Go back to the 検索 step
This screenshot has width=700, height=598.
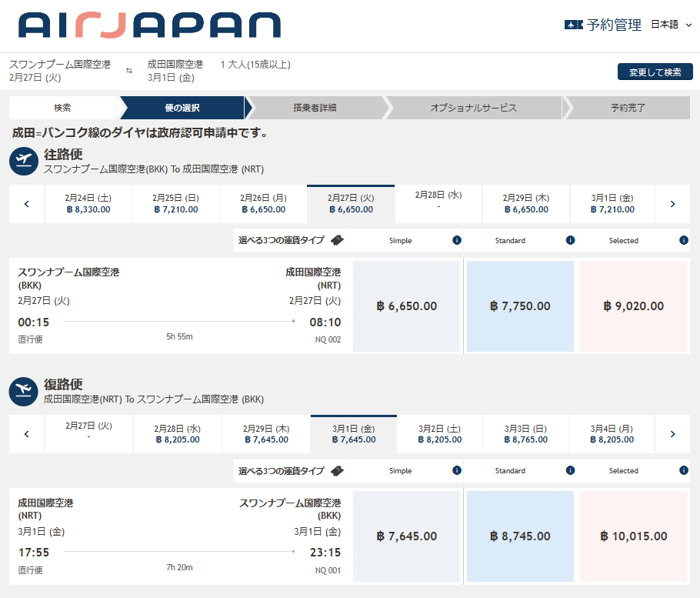pyautogui.click(x=62, y=108)
